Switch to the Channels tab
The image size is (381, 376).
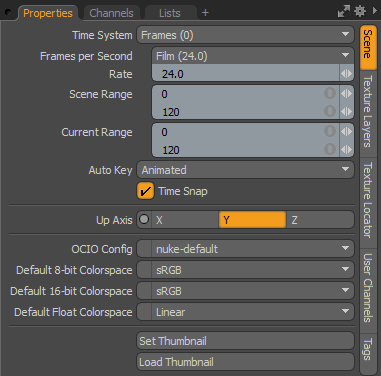point(112,13)
